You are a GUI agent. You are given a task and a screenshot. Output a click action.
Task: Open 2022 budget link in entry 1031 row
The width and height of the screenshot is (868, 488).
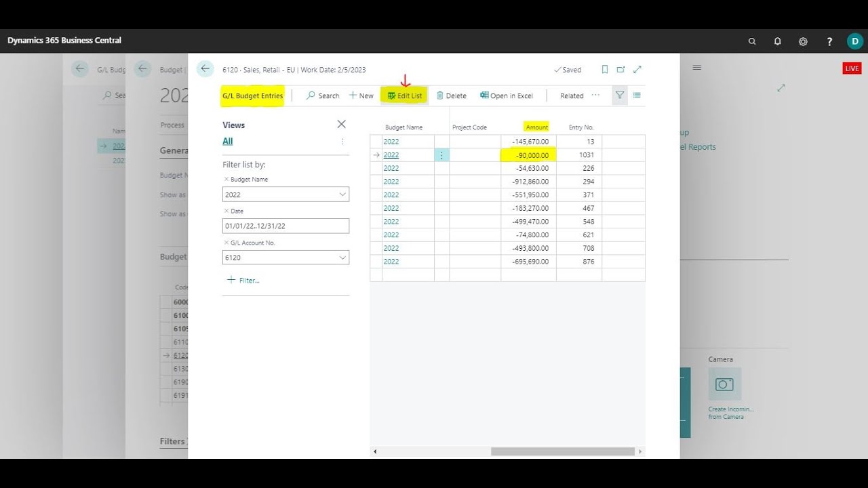pos(391,155)
